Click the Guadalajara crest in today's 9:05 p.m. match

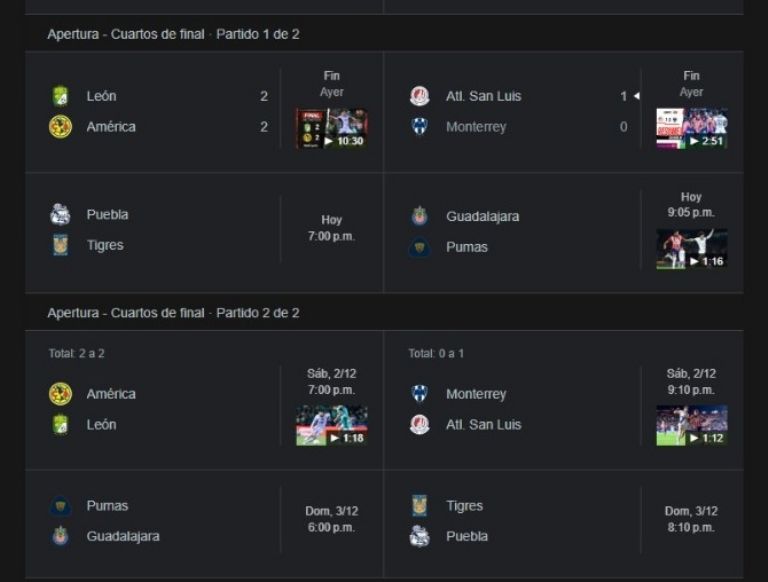[x=420, y=216]
